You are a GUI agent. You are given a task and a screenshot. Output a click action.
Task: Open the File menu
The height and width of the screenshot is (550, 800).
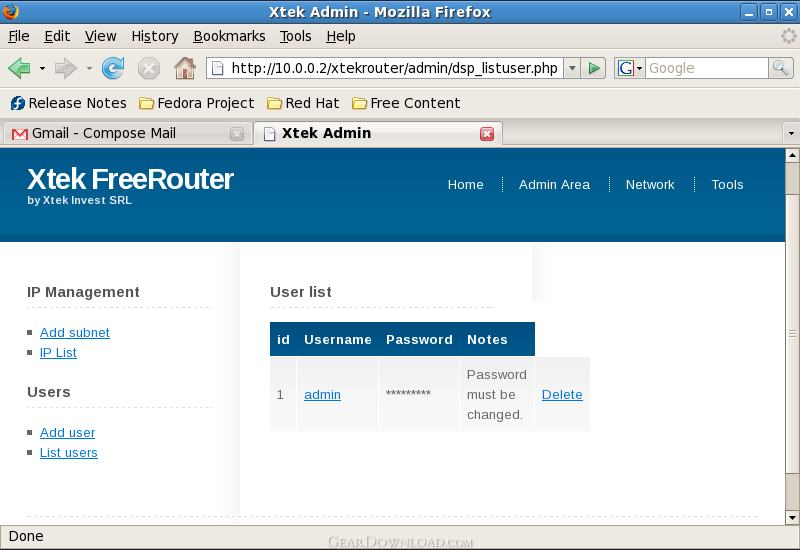19,36
